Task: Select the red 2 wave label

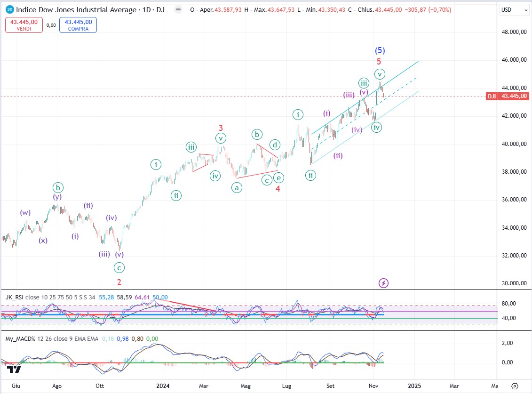Action: click(x=119, y=282)
